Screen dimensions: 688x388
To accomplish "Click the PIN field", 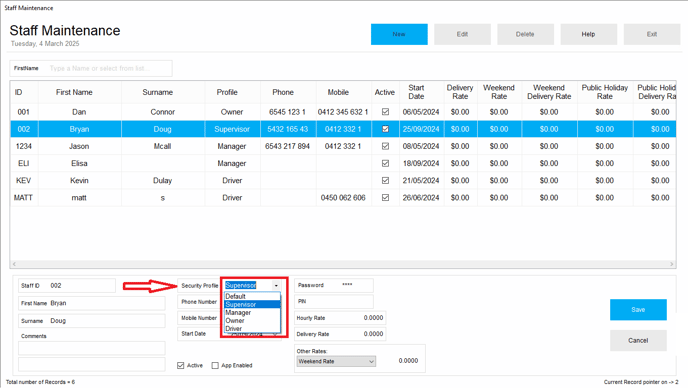I will tap(334, 302).
